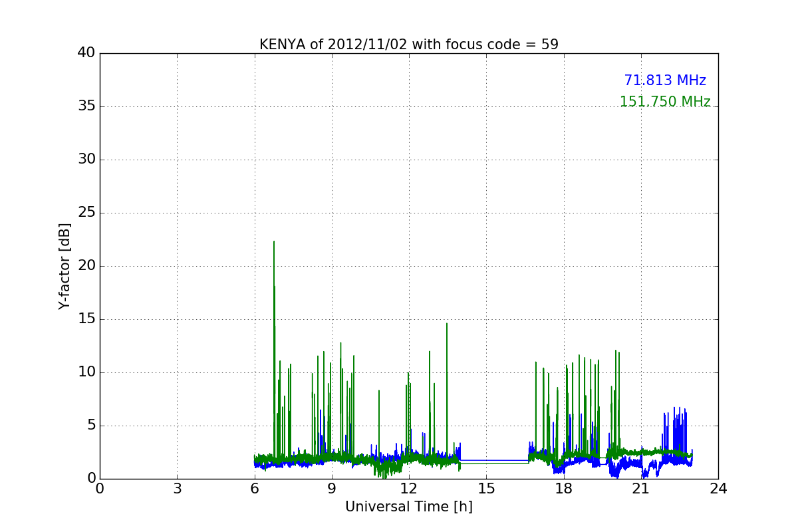798x532 pixels.
Task: Click the x-axis tick label 24
Action: click(x=718, y=489)
